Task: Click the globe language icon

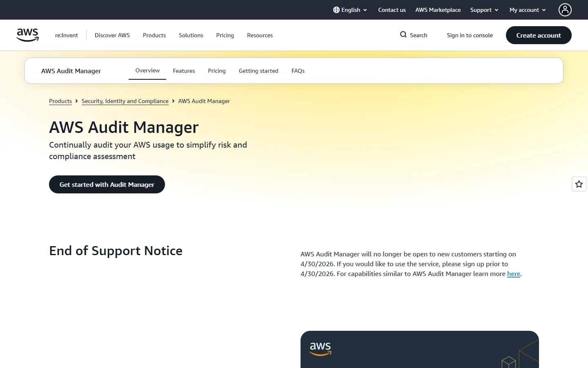Action: 336,10
